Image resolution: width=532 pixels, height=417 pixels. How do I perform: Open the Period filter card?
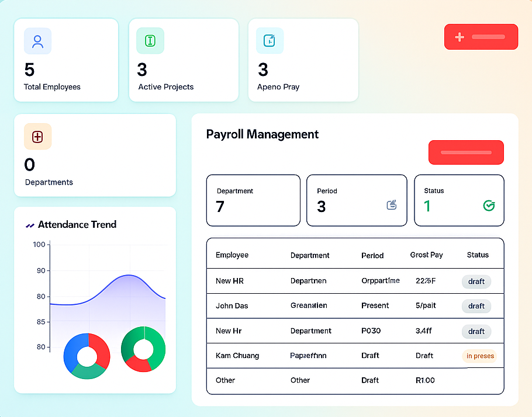click(x=356, y=200)
